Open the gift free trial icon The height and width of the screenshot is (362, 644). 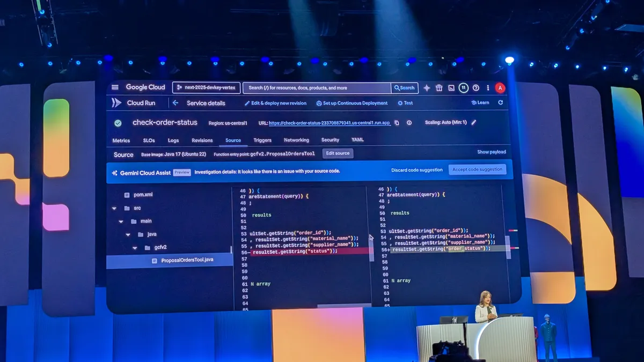tap(439, 88)
